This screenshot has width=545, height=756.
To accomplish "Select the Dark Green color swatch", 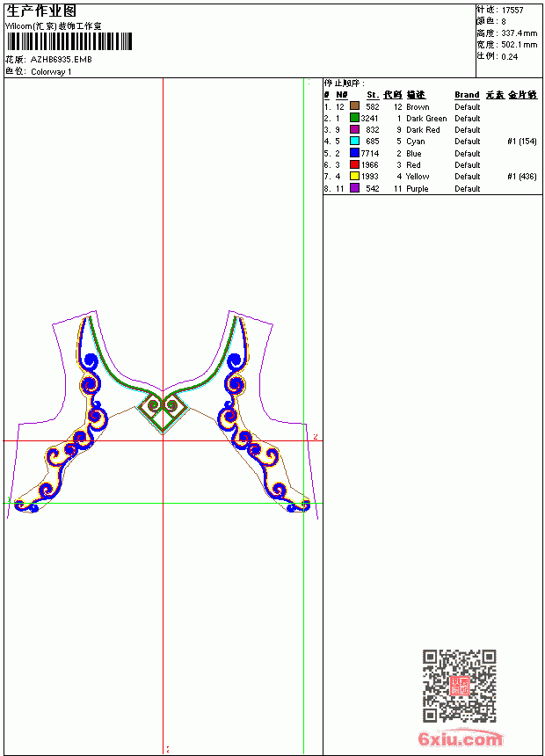I will pos(354,118).
